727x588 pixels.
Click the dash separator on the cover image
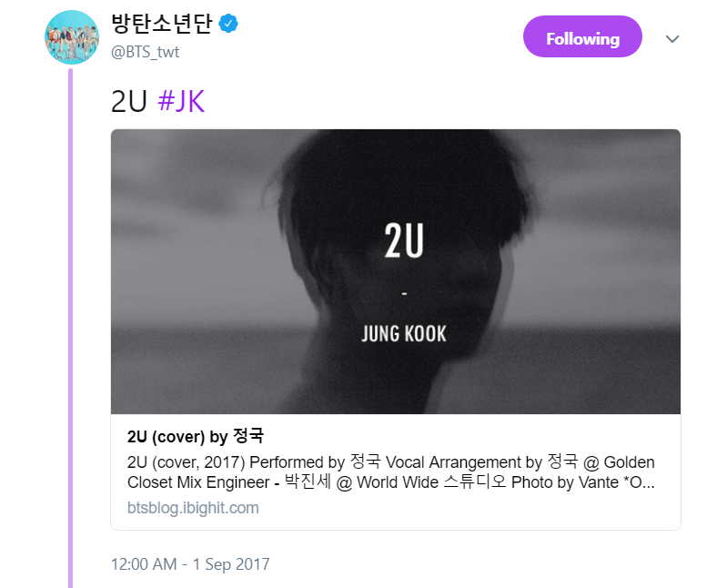coord(404,293)
